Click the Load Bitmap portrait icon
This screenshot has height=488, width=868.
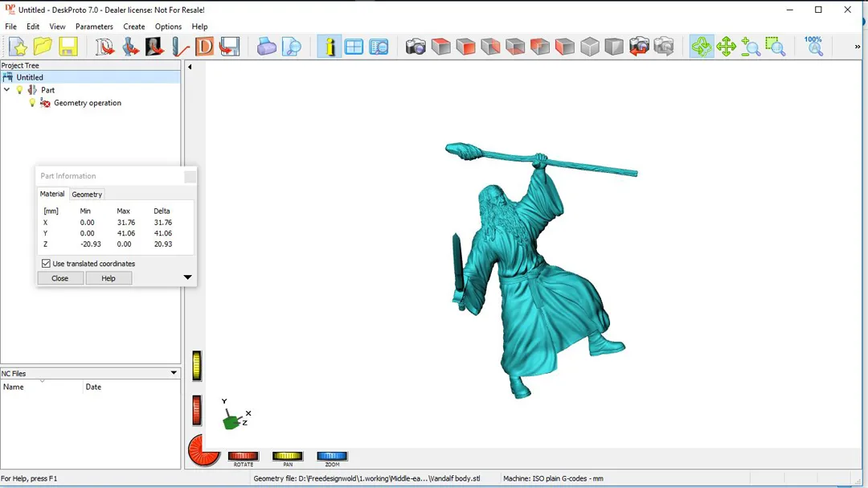(x=154, y=47)
